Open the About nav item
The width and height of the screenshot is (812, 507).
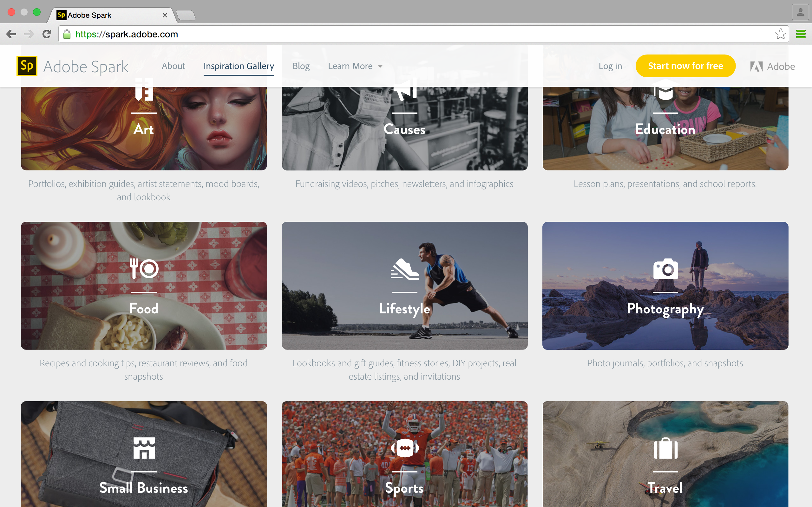(x=173, y=66)
